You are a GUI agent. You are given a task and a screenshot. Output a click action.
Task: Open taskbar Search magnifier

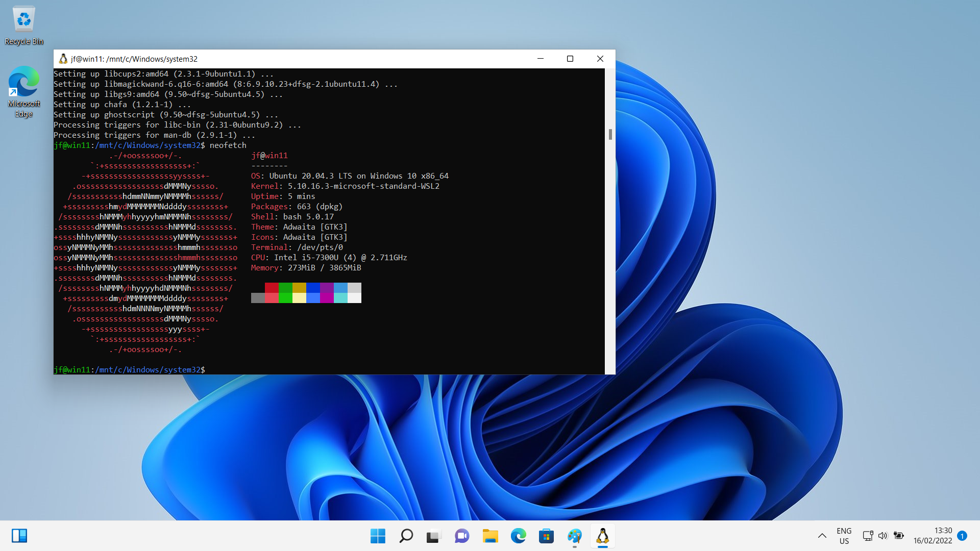pyautogui.click(x=406, y=536)
